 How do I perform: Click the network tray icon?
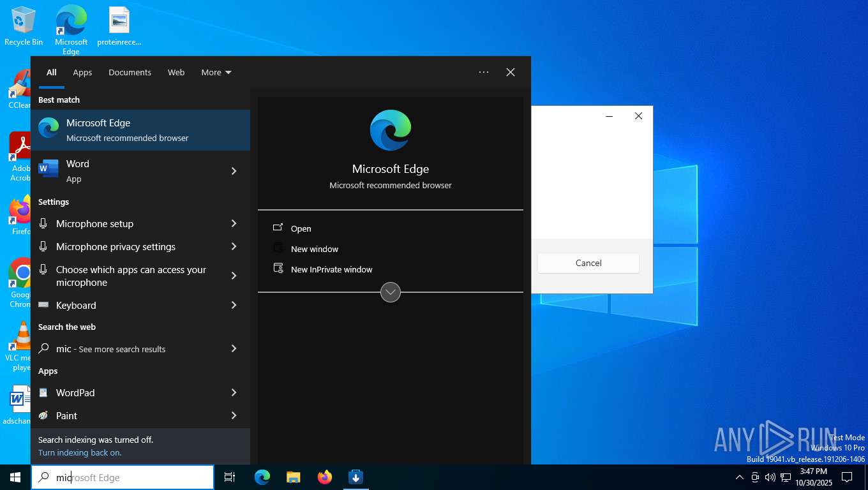click(x=786, y=477)
